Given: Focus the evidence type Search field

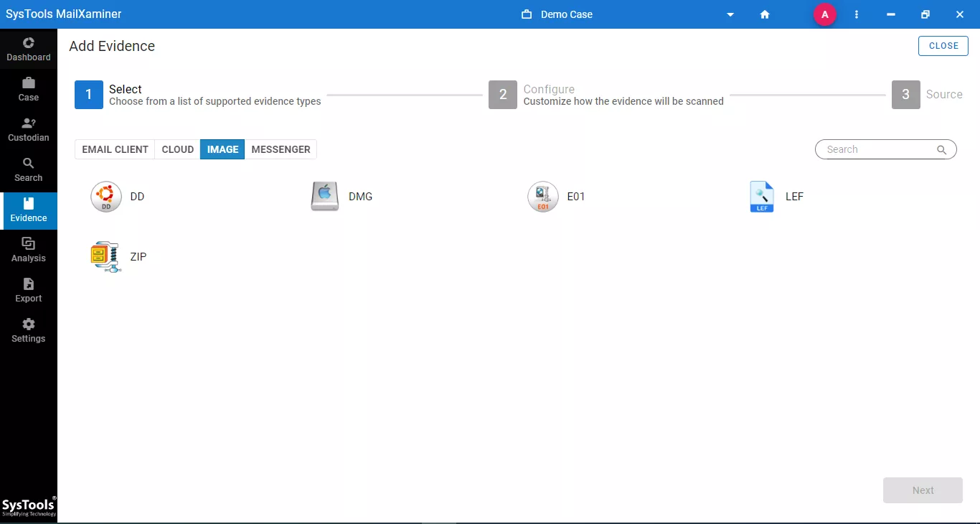Looking at the screenshot, I should (885, 149).
